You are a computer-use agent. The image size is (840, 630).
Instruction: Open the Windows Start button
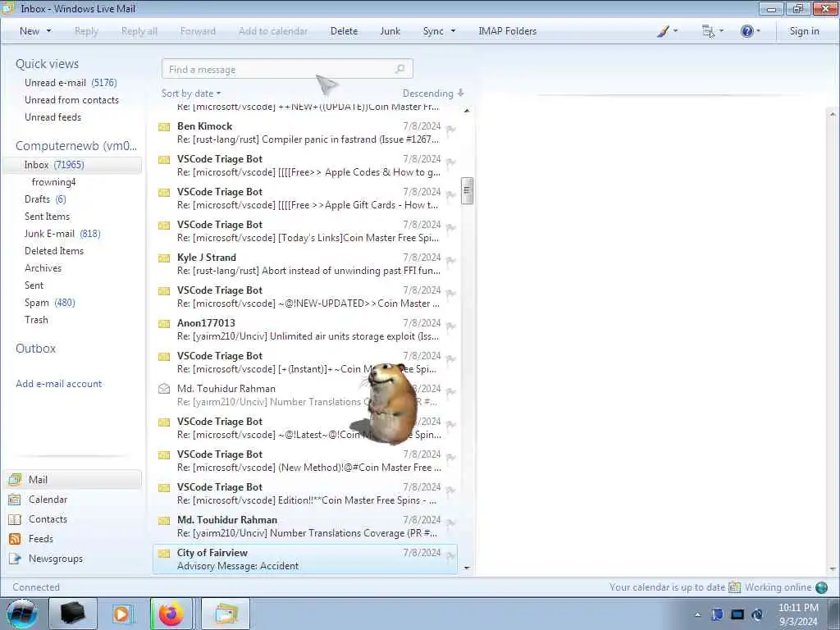pyautogui.click(x=21, y=614)
